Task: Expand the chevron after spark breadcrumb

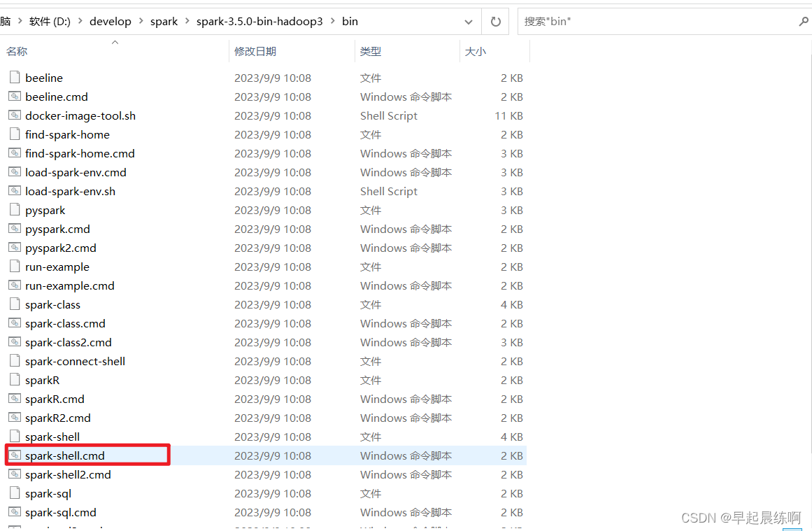Action: 187,21
